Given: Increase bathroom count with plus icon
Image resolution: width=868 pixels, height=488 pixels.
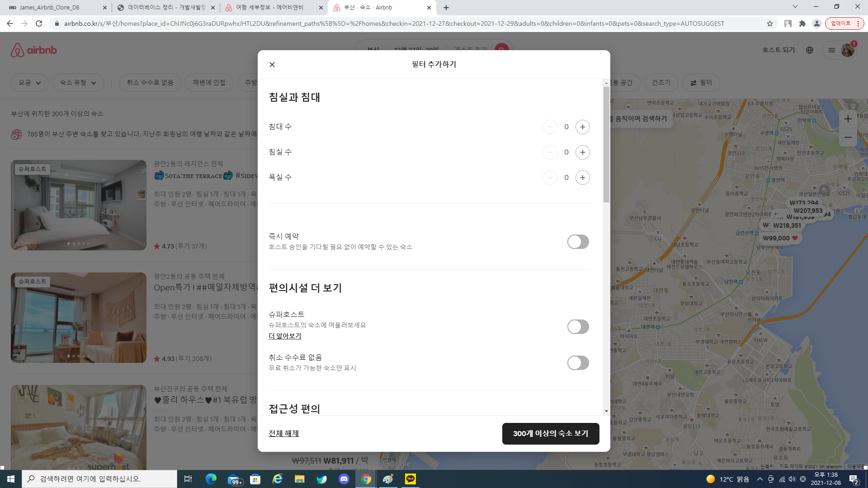Looking at the screenshot, I should [x=582, y=178].
